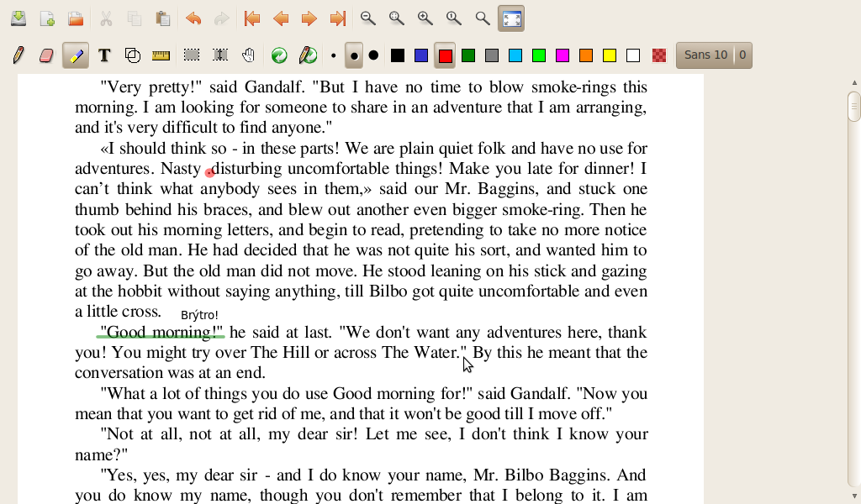Click the Save icon in toolbar
The width and height of the screenshot is (861, 504).
pos(18,18)
